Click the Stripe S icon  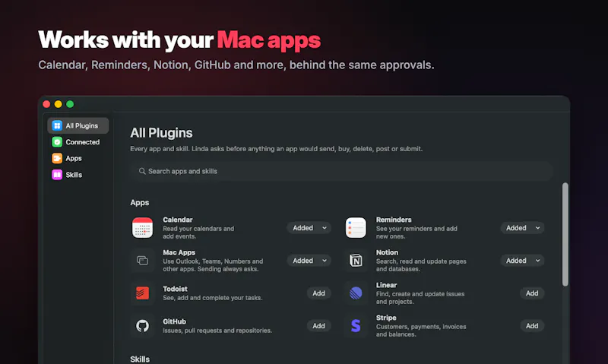pyautogui.click(x=356, y=325)
